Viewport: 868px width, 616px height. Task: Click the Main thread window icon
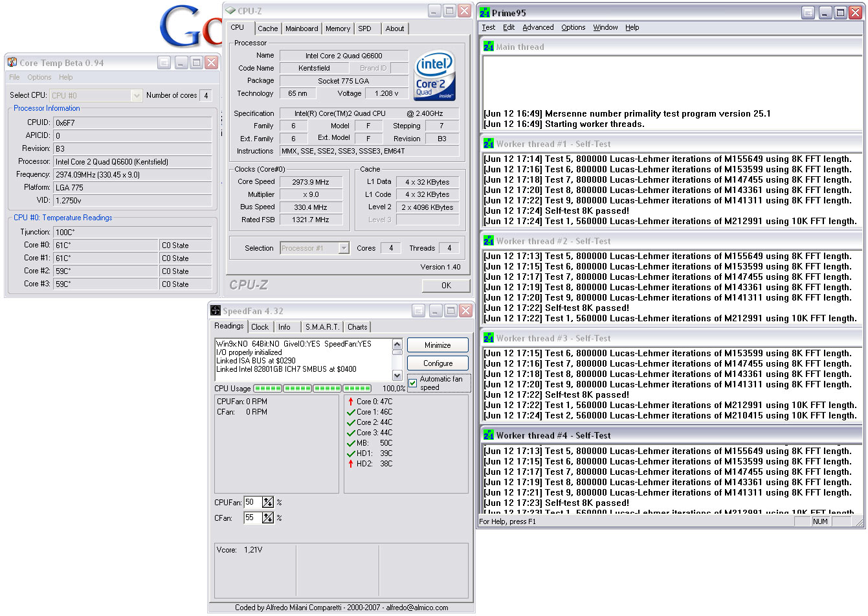[x=489, y=47]
